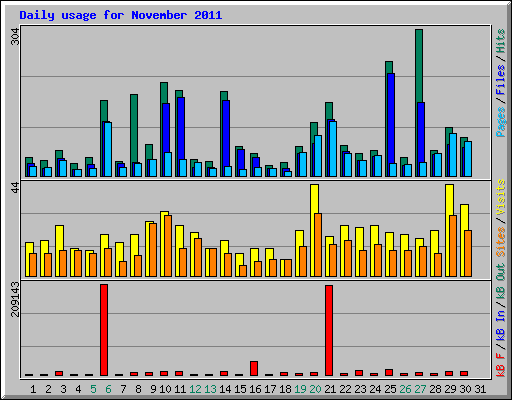512x400 pixels.
Task: Click the x-axis day label '10'
Action: point(165,389)
